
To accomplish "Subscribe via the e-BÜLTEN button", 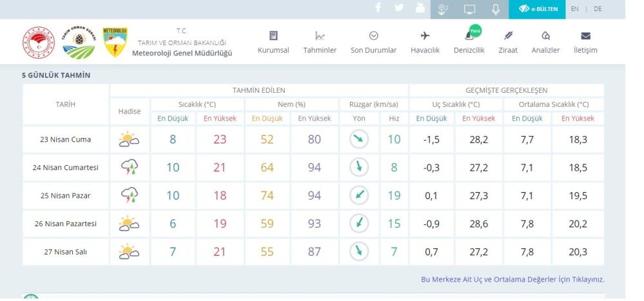I will click(x=536, y=9).
